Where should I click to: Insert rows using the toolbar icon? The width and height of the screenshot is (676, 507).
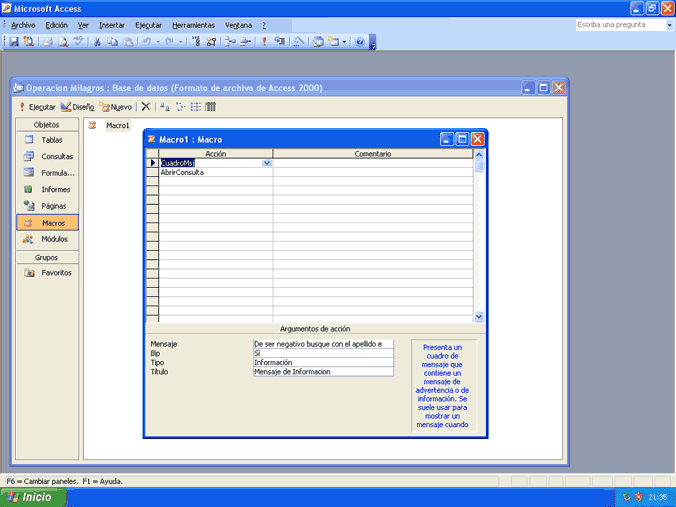(x=230, y=42)
